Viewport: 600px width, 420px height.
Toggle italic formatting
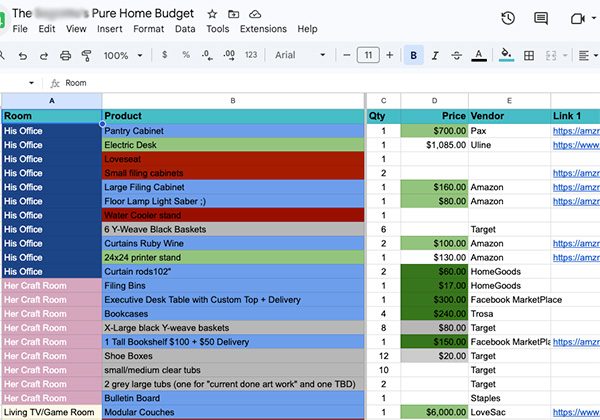tap(435, 56)
